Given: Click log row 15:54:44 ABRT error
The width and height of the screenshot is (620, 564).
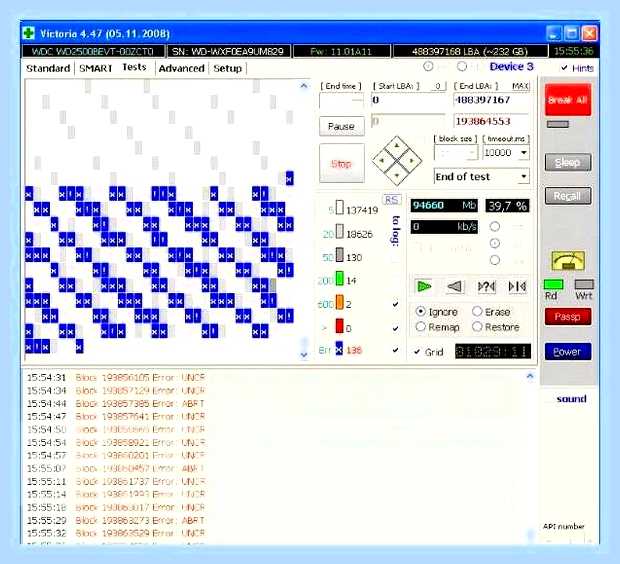Looking at the screenshot, I should tap(116, 403).
